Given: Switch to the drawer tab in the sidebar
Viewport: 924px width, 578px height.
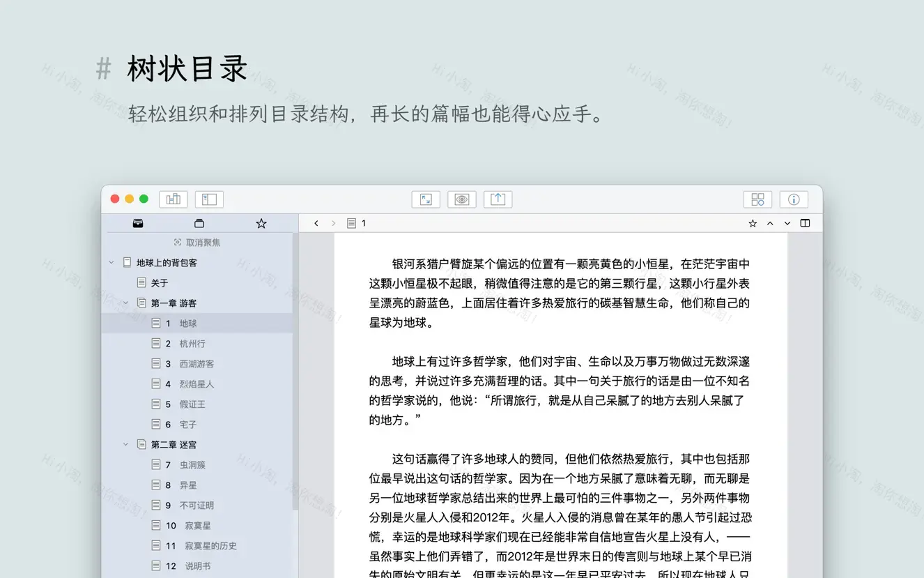Looking at the screenshot, I should pos(199,223).
